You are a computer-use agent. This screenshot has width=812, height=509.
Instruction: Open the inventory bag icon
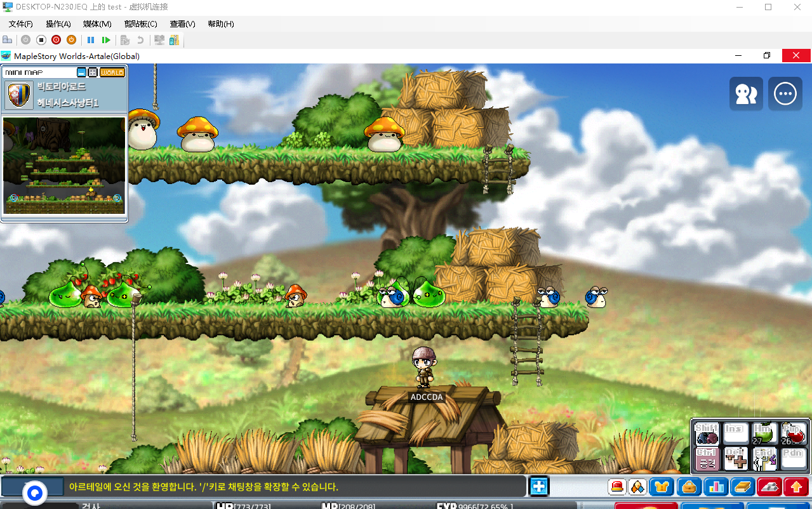point(689,487)
